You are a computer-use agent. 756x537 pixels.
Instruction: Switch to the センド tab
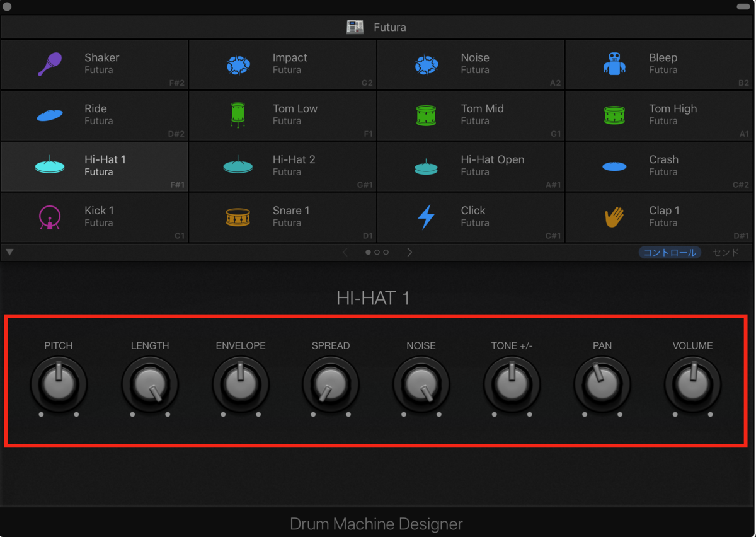click(726, 252)
